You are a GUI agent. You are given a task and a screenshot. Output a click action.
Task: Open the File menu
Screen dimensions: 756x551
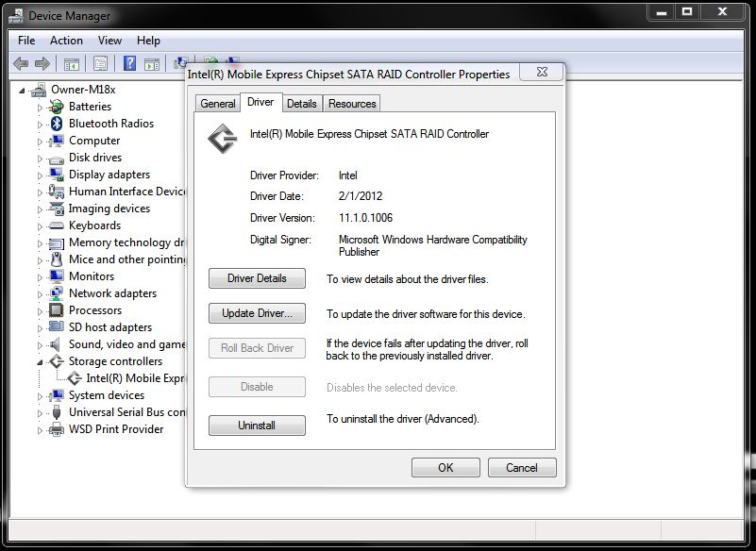coord(26,41)
